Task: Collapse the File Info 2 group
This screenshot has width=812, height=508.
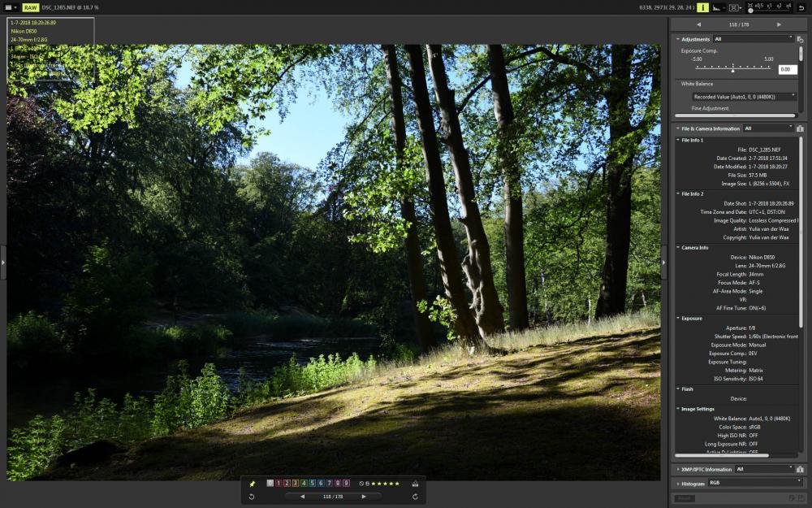Action: 678,194
